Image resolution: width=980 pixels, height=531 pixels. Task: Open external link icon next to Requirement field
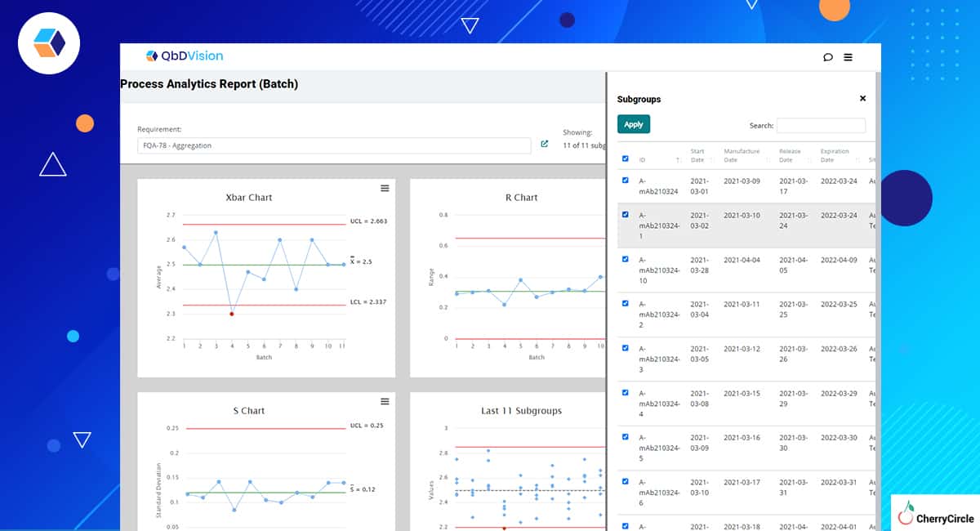(x=545, y=145)
